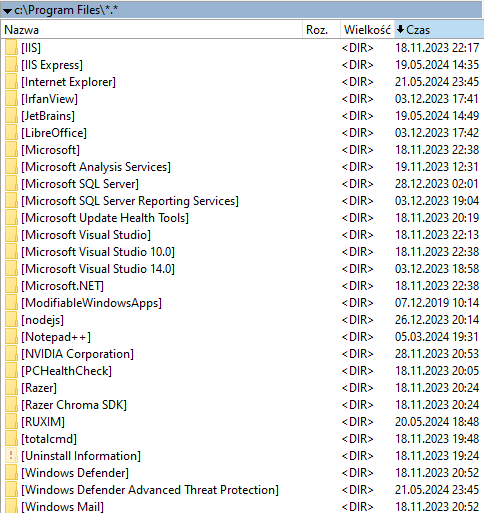Click the Microsoft Analysis Services folder icon
Viewport: 484px width, 513px height.
(11, 167)
